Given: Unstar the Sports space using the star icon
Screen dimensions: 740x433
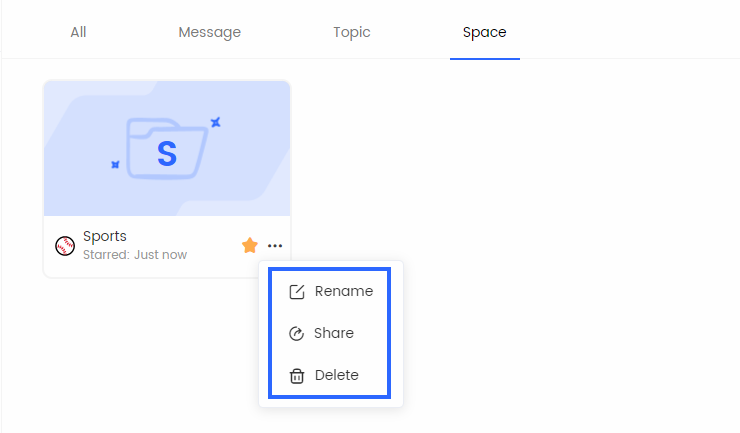Looking at the screenshot, I should (250, 245).
